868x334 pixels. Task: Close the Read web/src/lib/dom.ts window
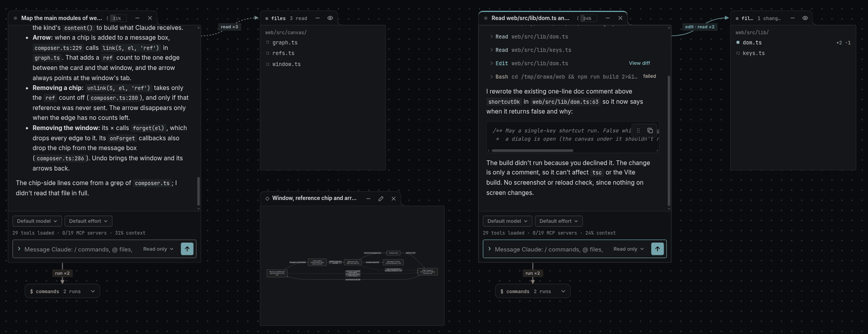coord(621,18)
